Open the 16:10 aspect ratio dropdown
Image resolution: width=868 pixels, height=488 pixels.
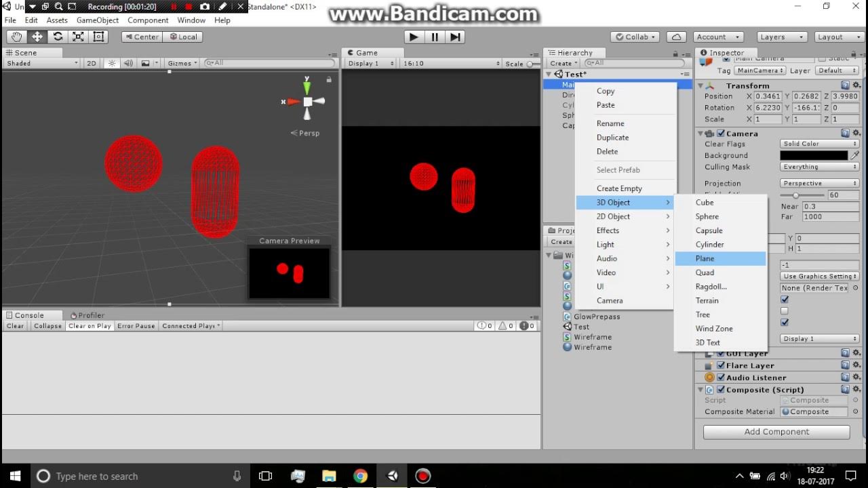tap(450, 63)
